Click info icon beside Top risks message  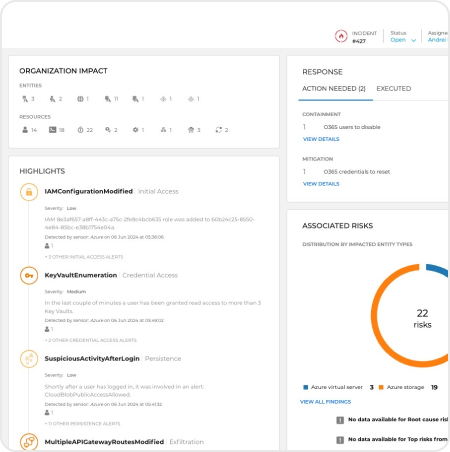click(340, 440)
